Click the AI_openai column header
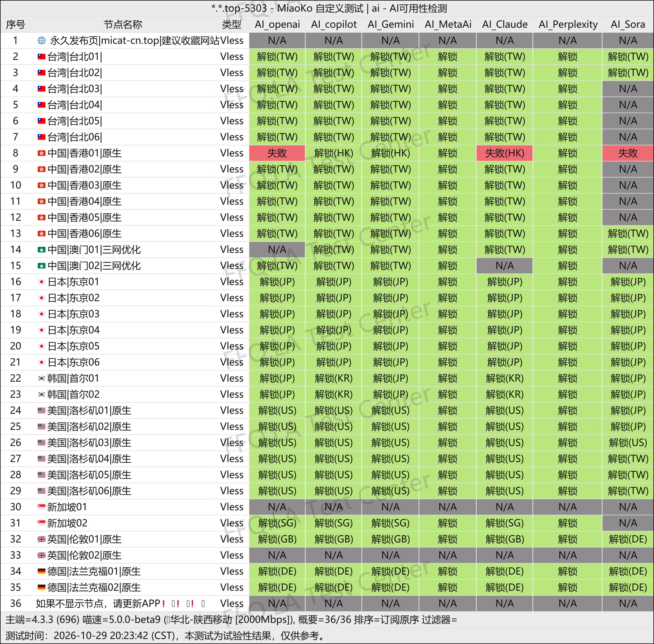The image size is (654, 644). 277,24
